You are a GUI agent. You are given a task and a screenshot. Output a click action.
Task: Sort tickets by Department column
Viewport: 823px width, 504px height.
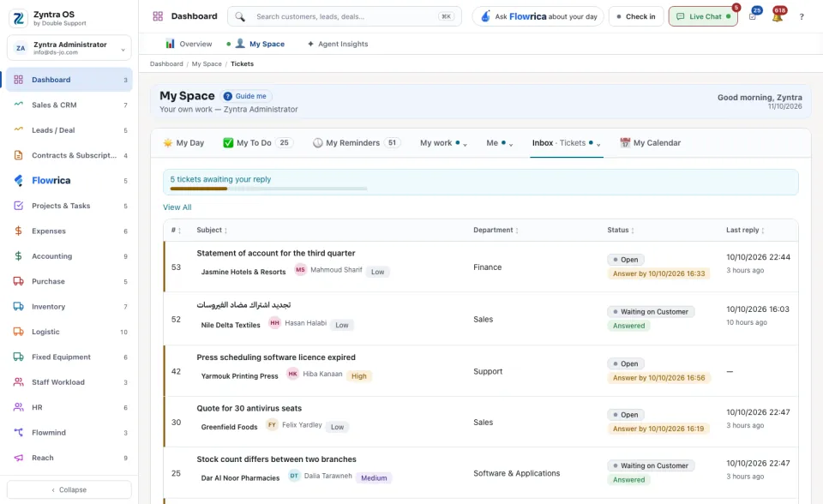(x=496, y=230)
